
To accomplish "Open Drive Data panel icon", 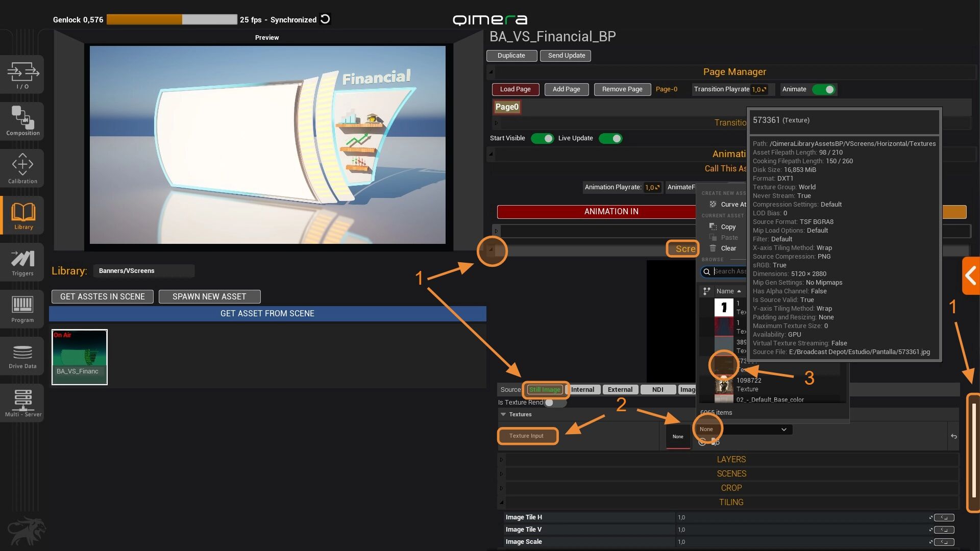I will tap(22, 356).
